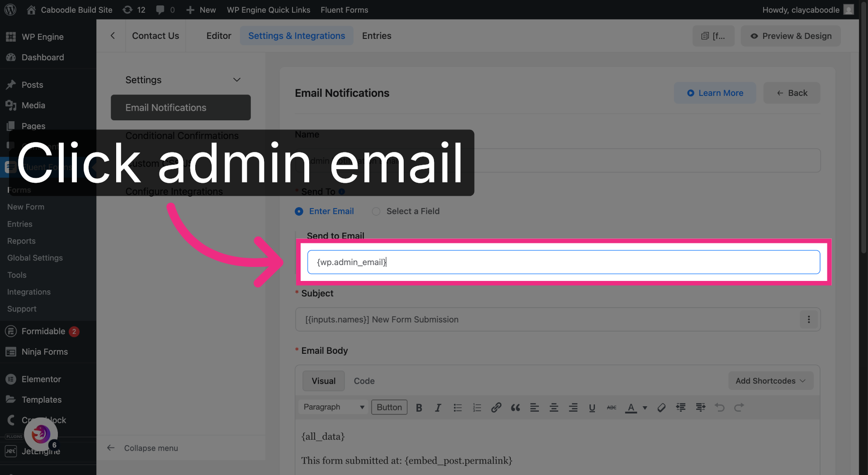Increase indent in editor toolbar
Screen dimensions: 868x475
[700, 408]
